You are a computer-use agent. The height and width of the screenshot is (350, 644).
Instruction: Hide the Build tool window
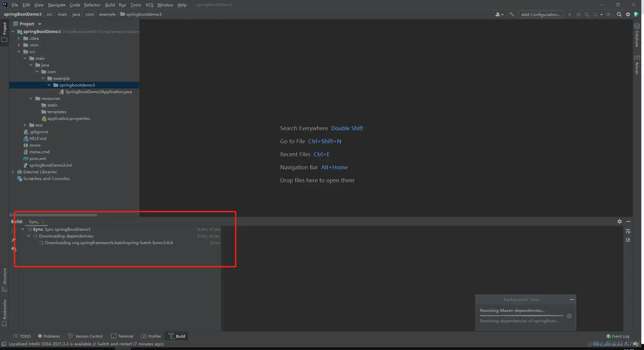[628, 221]
